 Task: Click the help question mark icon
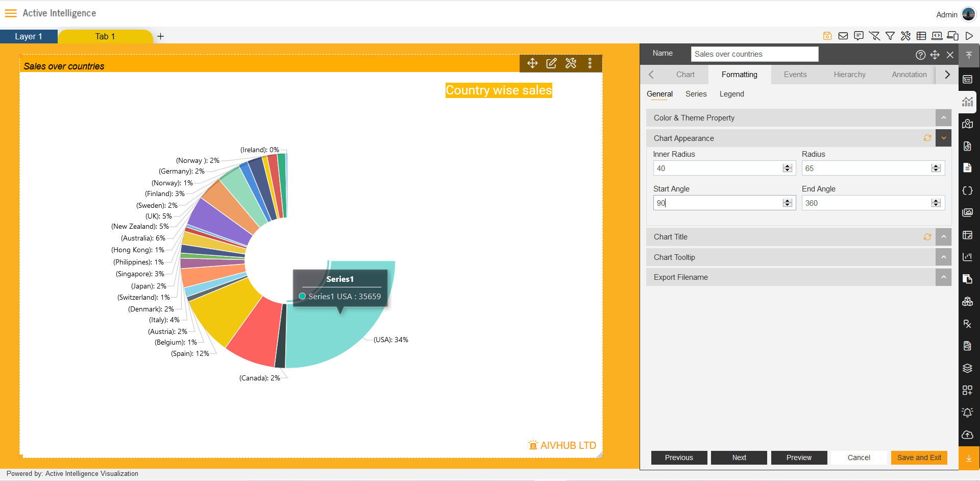pos(921,55)
